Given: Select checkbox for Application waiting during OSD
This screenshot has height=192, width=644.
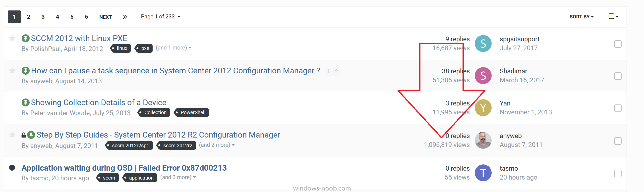Looking at the screenshot, I should coord(618,174).
